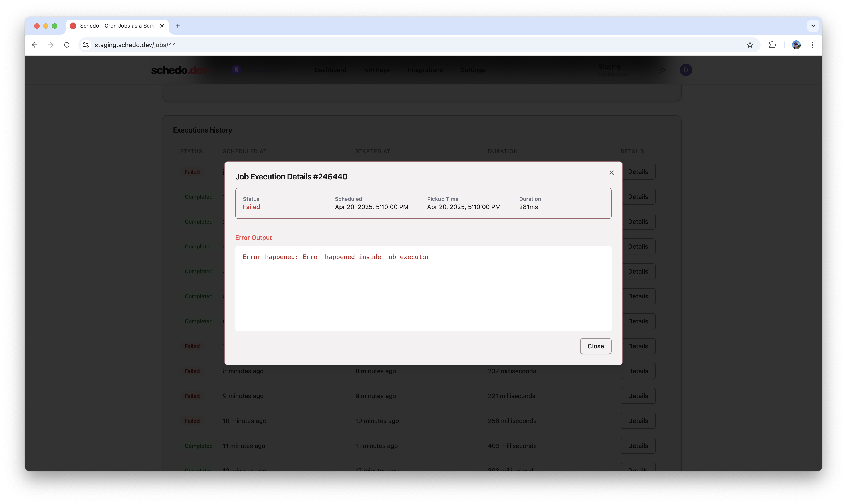Viewport: 847px width, 504px height.
Task: Open the browser extensions puzzle icon
Action: [x=772, y=45]
